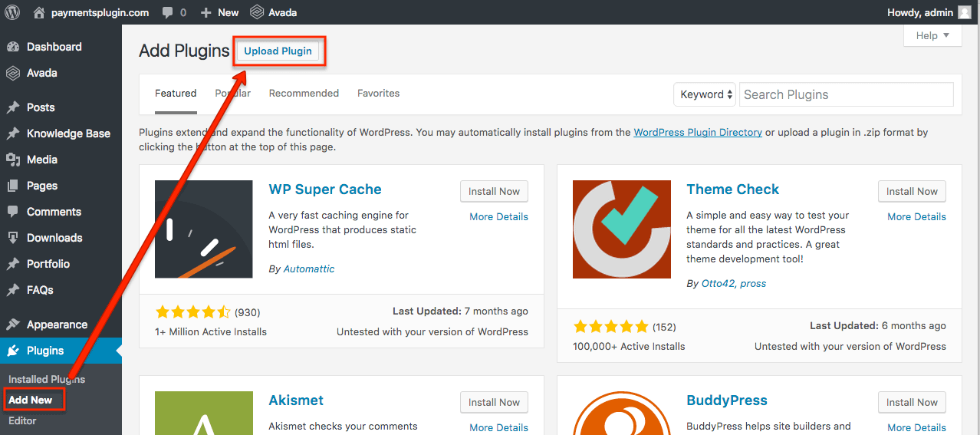
Task: Open More Details for BuddyPress
Action: tap(916, 427)
